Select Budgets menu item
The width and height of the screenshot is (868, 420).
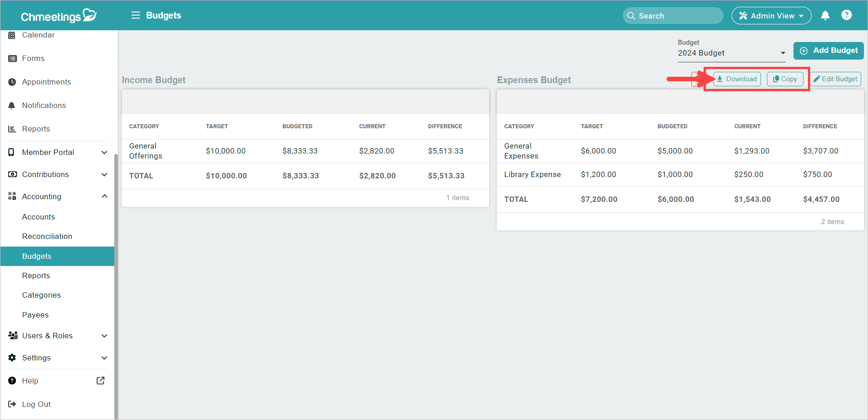(57, 256)
